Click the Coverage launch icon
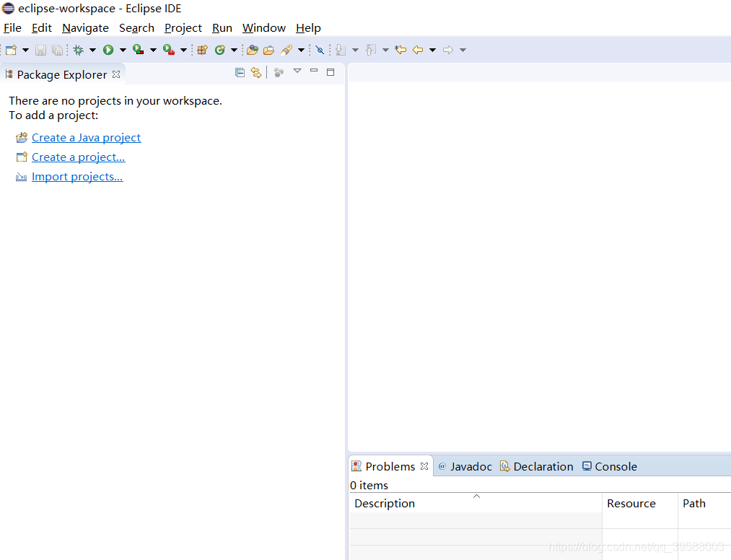The image size is (731, 560). pyautogui.click(x=138, y=49)
